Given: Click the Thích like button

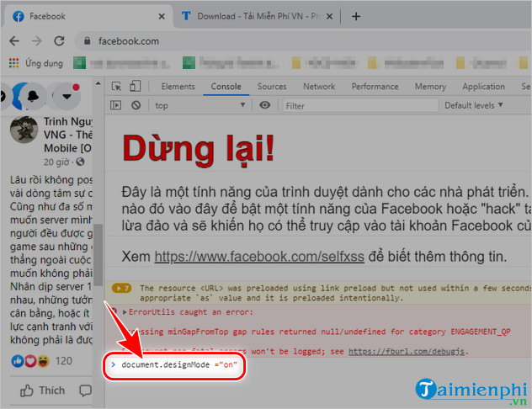Looking at the screenshot, I should point(42,390).
